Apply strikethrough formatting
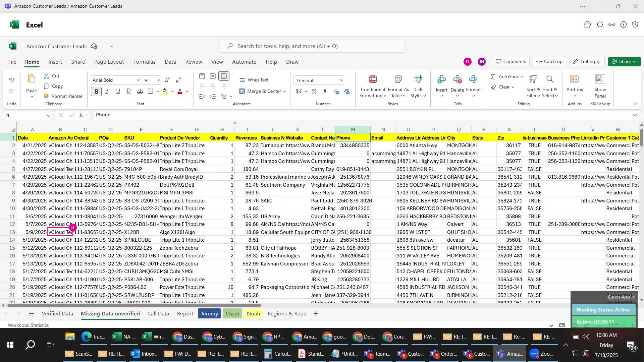644x362 pixels. [x=140, y=91]
